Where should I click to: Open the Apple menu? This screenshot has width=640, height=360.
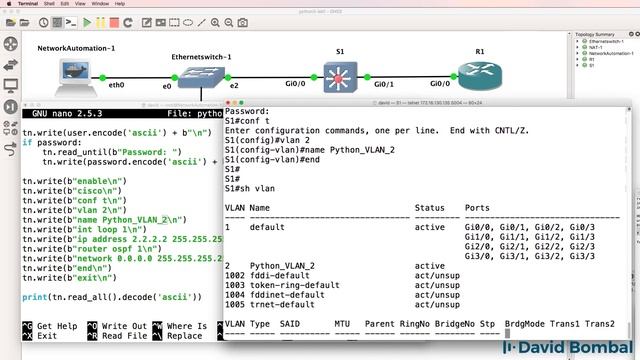(9, 3)
